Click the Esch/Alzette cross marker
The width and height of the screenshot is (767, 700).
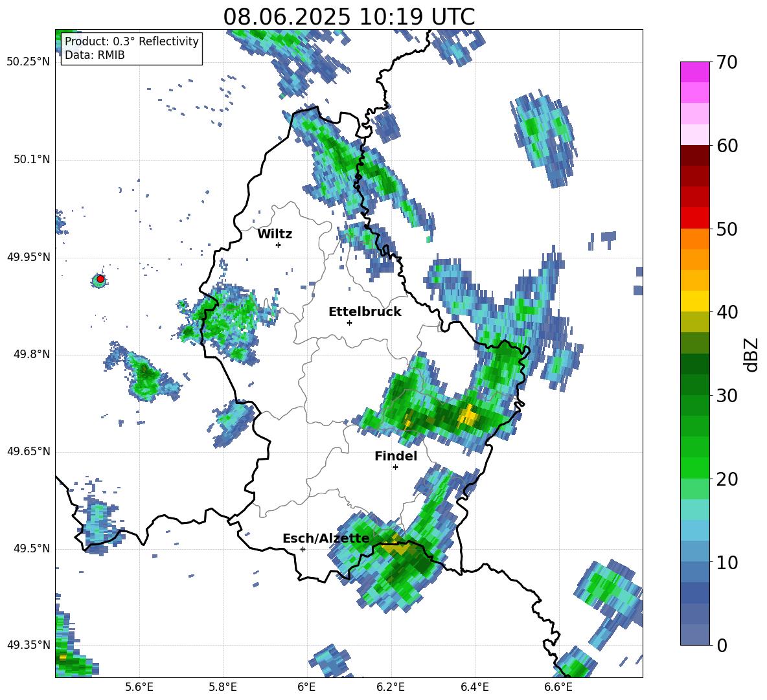(303, 549)
